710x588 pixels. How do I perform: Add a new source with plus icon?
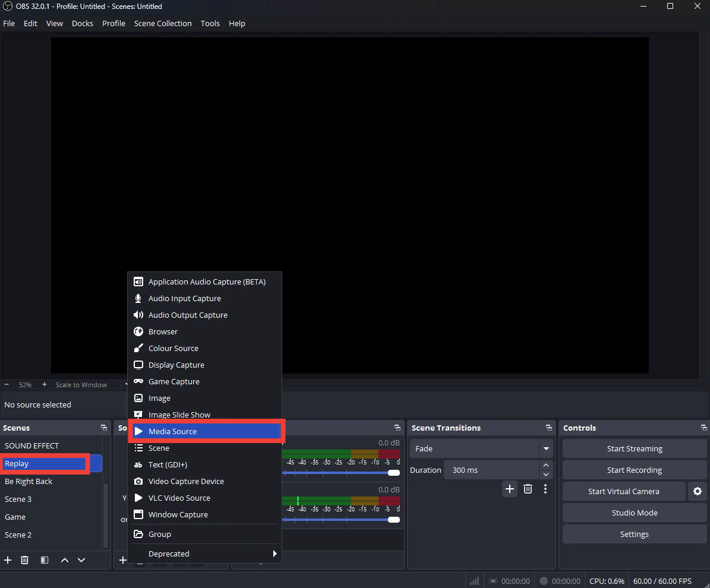[123, 560]
